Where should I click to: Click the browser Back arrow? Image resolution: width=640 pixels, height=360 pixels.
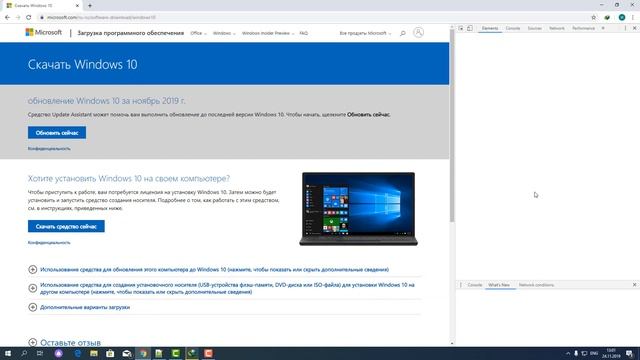(7, 17)
